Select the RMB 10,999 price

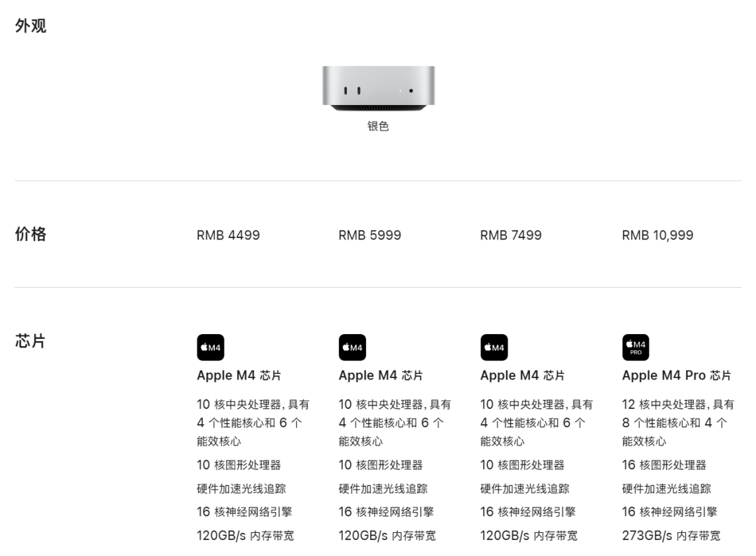pyautogui.click(x=657, y=235)
